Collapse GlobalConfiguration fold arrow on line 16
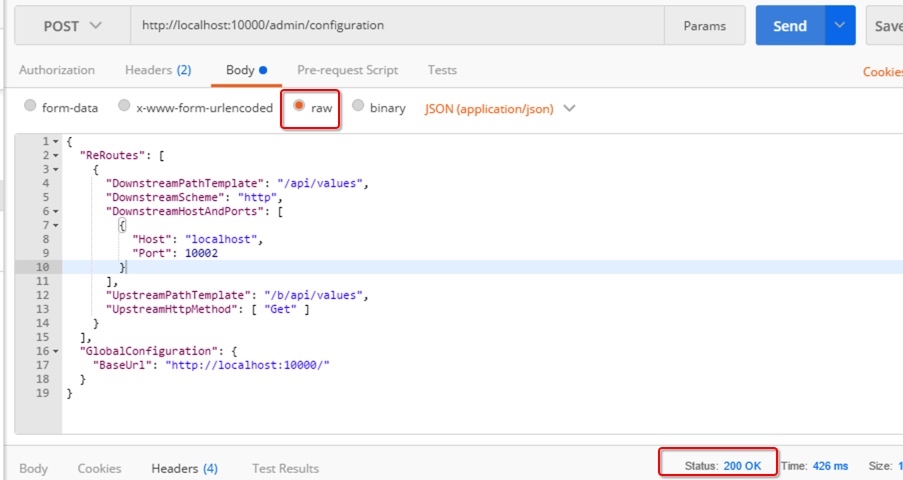Image resolution: width=903 pixels, height=480 pixels. [56, 352]
